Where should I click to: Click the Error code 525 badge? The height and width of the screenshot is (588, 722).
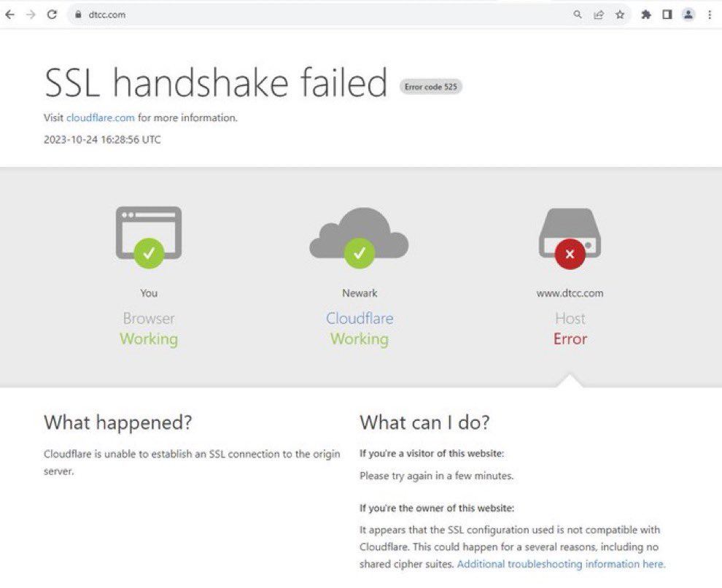431,87
